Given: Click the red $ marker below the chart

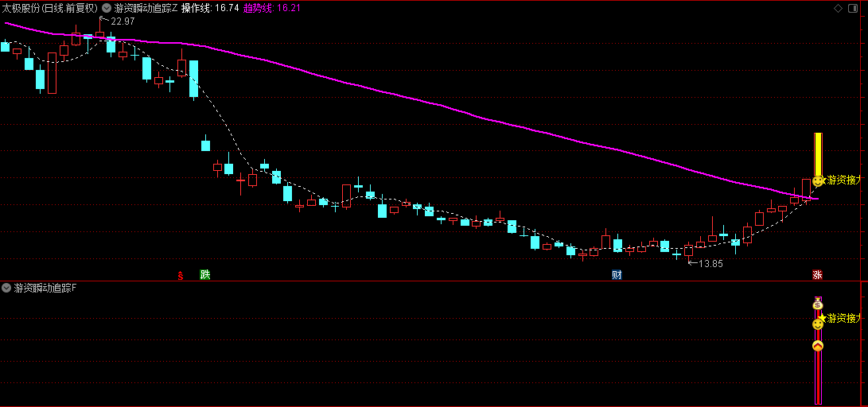Looking at the screenshot, I should [x=180, y=275].
